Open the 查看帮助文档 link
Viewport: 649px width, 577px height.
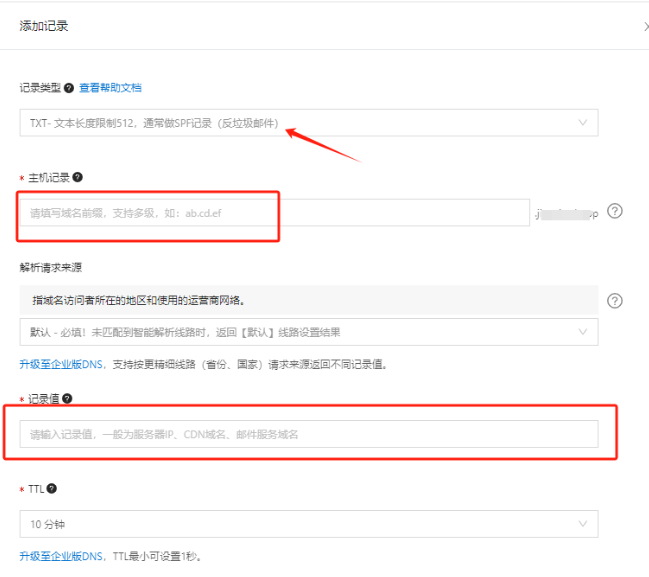(110, 88)
